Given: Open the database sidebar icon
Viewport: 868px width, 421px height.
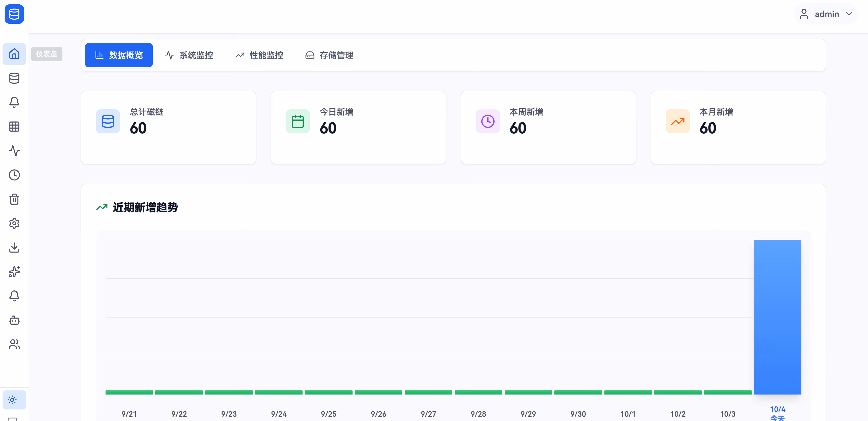Looking at the screenshot, I should [14, 78].
